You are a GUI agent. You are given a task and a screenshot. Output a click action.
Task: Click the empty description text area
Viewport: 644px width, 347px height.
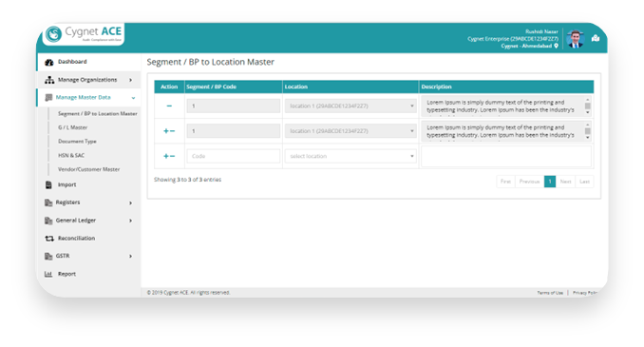506,156
